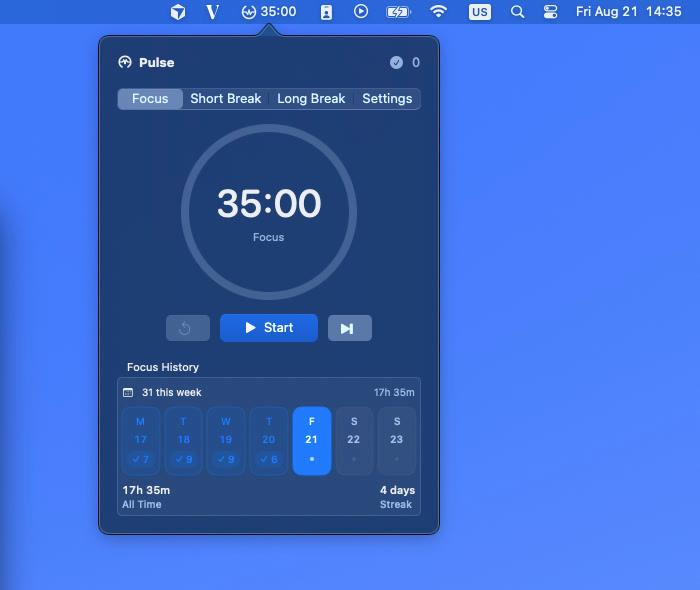Click the completed sessions count 0
This screenshot has width=700, height=590.
pos(416,62)
